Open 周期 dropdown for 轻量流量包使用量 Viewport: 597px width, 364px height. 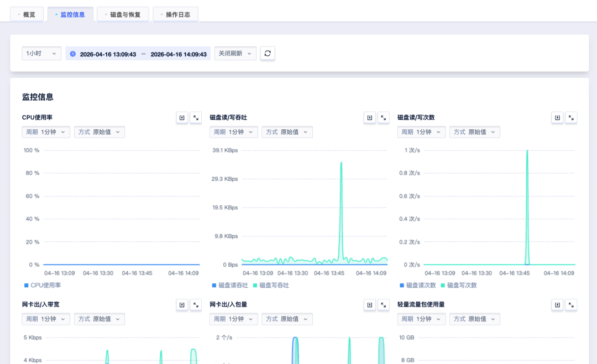tap(421, 319)
